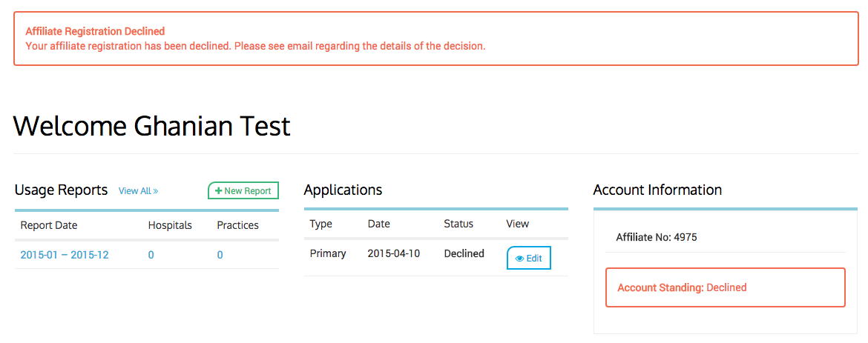Open the View All usage reports link
The image size is (868, 343).
(x=139, y=191)
